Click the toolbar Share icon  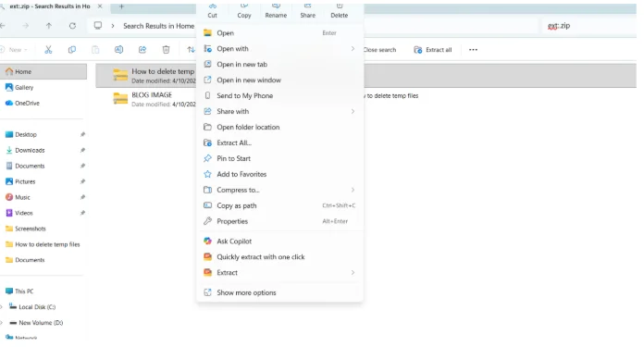click(142, 50)
